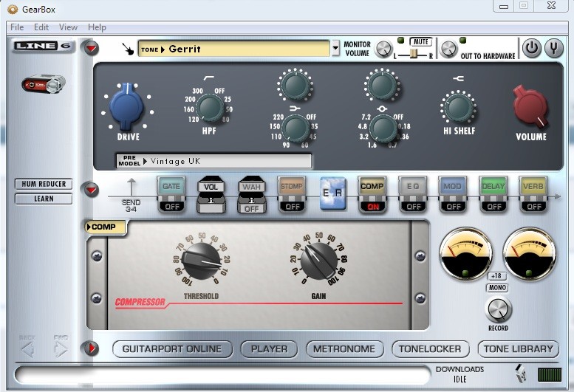Screen dimensions: 574x392
Task: Click the right VU meter
Action: click(530, 254)
